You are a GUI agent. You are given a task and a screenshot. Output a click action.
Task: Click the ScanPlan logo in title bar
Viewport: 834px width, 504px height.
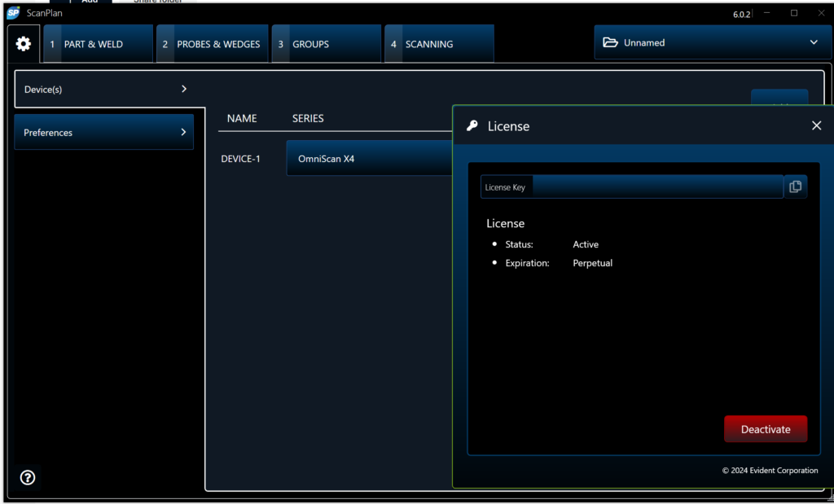(x=13, y=13)
